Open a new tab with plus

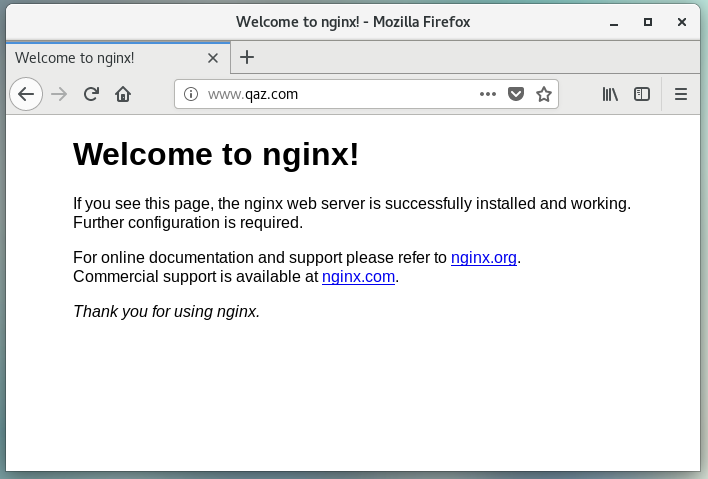pos(247,57)
